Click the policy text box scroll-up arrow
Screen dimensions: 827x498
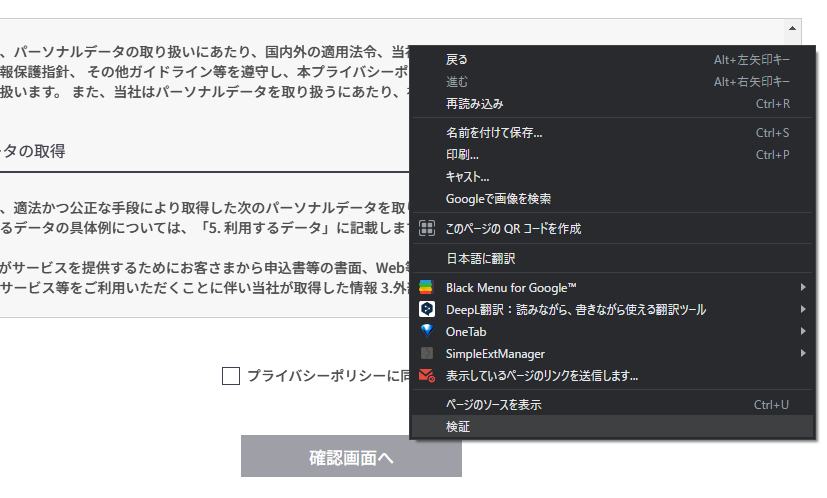coord(792,29)
